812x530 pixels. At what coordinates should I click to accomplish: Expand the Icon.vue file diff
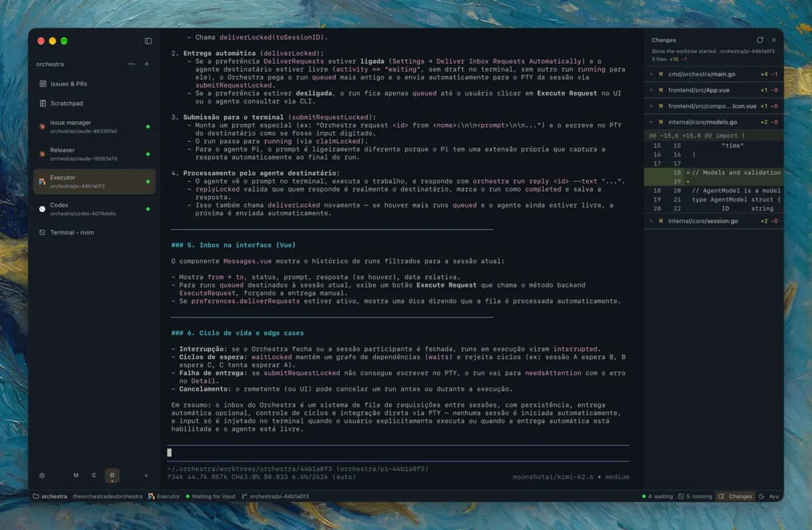pos(652,106)
